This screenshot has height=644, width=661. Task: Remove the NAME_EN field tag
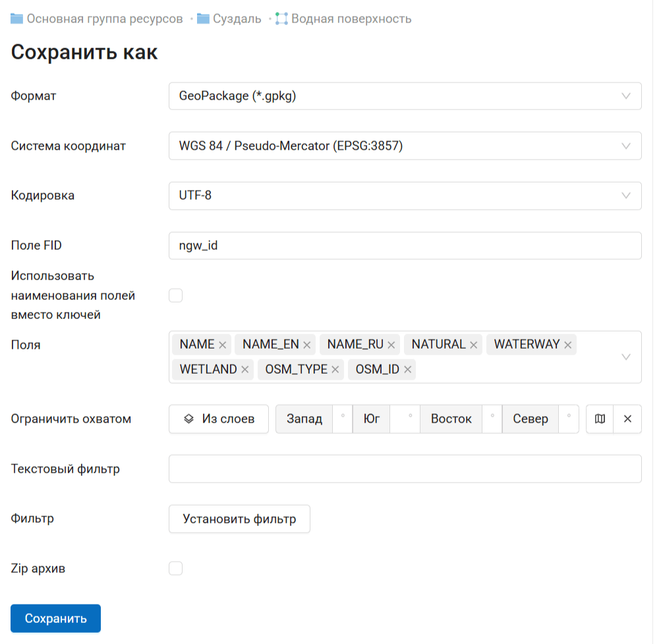click(306, 345)
